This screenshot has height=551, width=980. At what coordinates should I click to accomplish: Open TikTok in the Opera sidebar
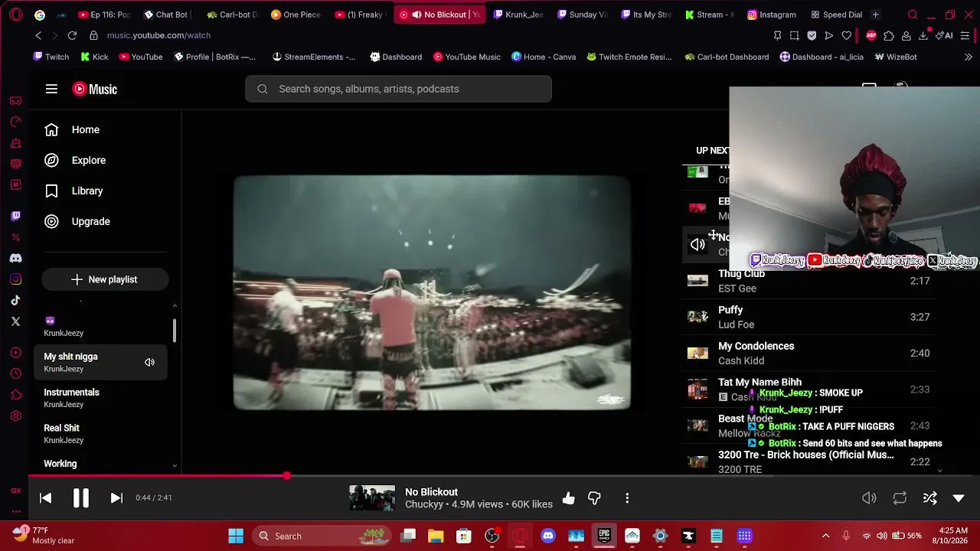pyautogui.click(x=15, y=301)
